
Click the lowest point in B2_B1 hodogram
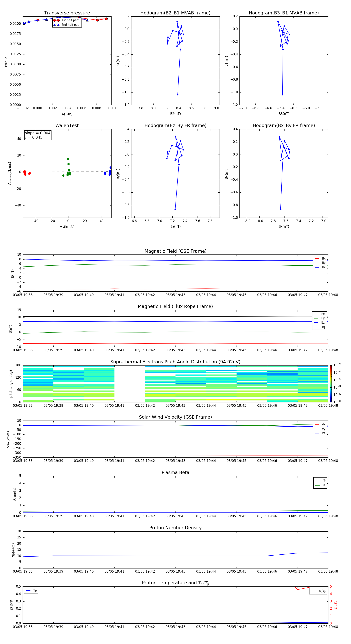178,95
